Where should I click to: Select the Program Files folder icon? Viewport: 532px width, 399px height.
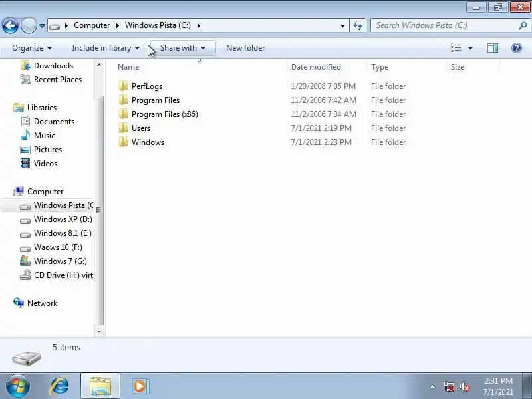pos(124,100)
